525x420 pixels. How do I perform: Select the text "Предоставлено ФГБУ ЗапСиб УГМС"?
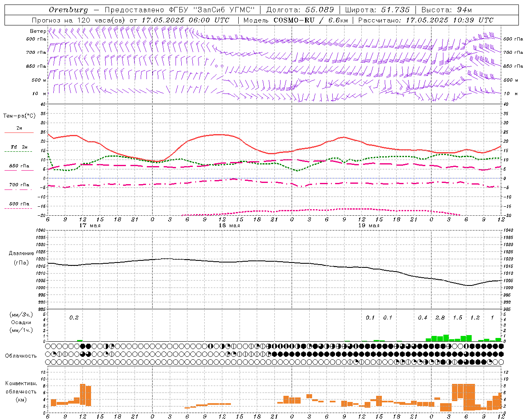tap(180, 10)
